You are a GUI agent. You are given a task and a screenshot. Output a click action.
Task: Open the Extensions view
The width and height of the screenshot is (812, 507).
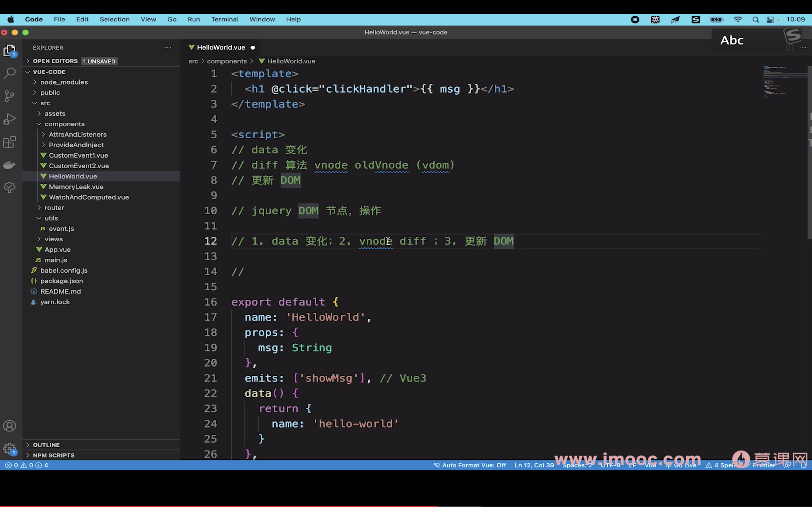9,142
